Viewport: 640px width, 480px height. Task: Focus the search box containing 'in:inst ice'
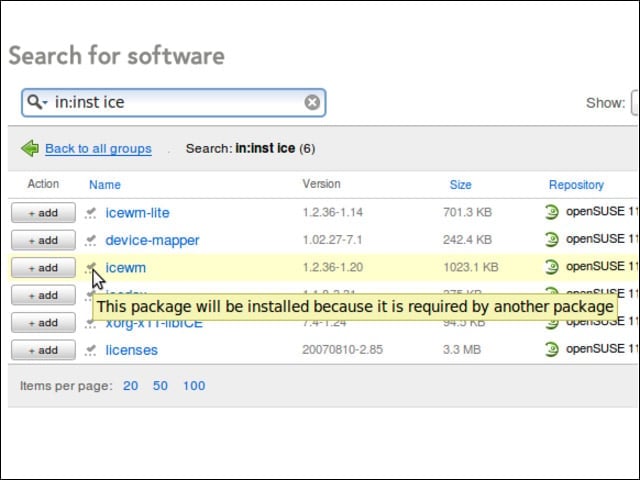(x=173, y=102)
